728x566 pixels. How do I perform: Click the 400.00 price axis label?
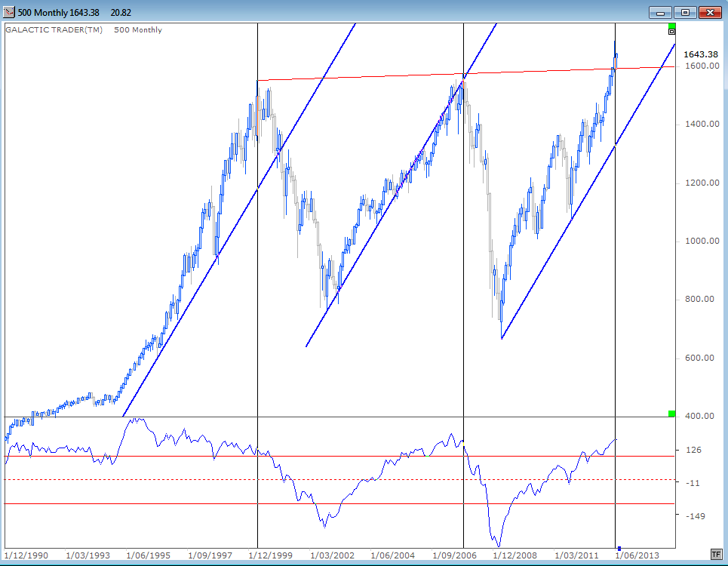(699, 416)
